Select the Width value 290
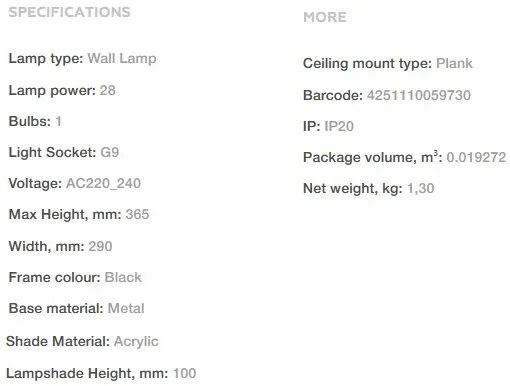The width and height of the screenshot is (510, 386). coord(100,246)
